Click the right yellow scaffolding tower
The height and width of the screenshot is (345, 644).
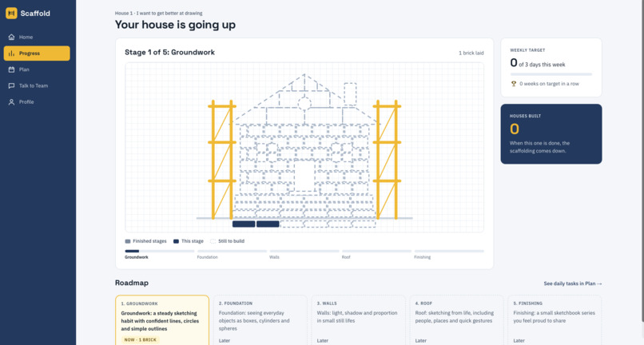[x=387, y=160]
